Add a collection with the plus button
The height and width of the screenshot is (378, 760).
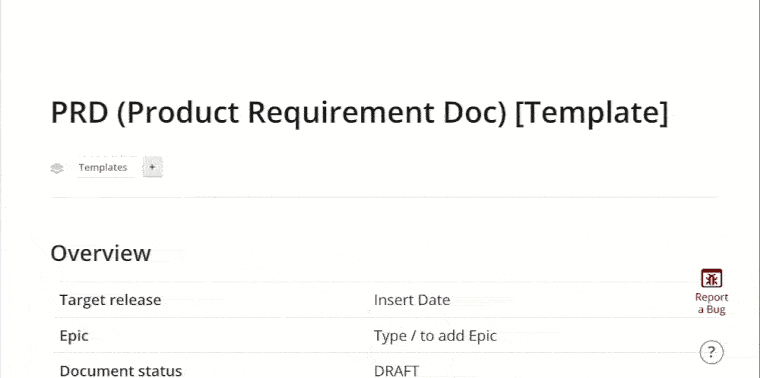point(152,167)
